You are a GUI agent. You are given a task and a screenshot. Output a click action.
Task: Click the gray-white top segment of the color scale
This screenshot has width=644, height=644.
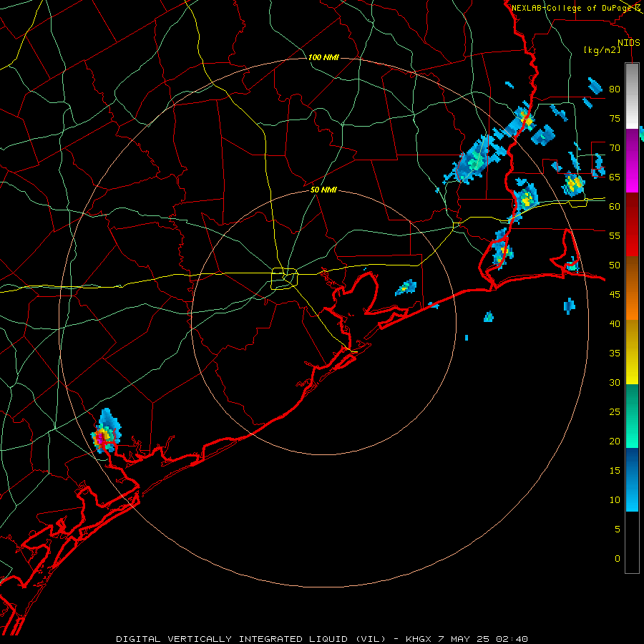coord(632,96)
